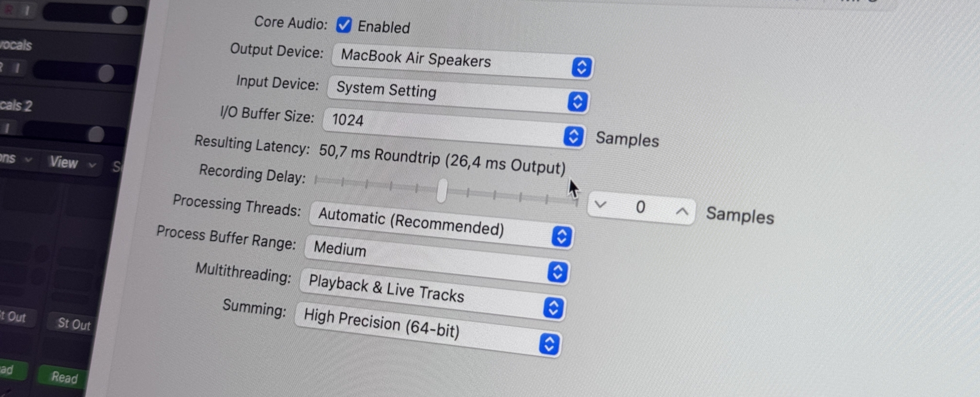Open the View menu in the mixer
The height and width of the screenshot is (397, 980).
73,163
